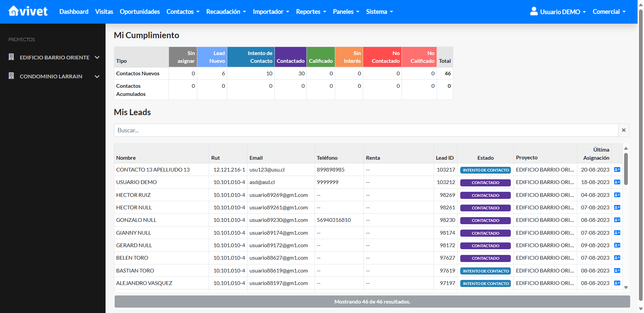Open contact card icon for CONTACTO 13 APELLIUDO 13
Image resolution: width=644 pixels, height=313 pixels.
pyautogui.click(x=617, y=169)
